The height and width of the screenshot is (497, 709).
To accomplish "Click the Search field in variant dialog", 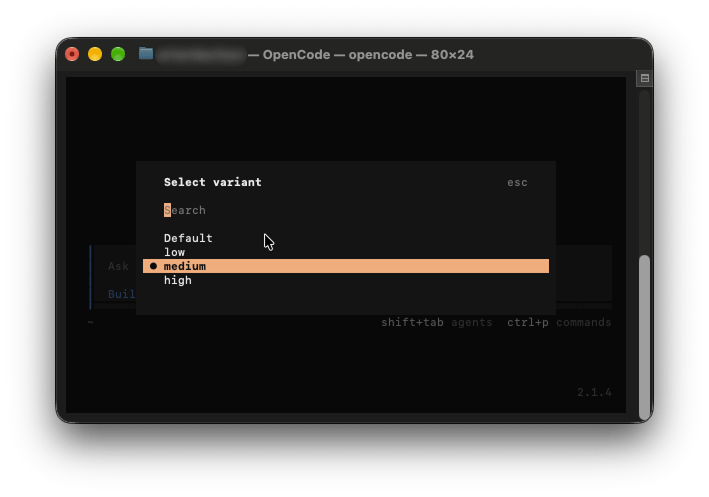I will click(185, 210).
